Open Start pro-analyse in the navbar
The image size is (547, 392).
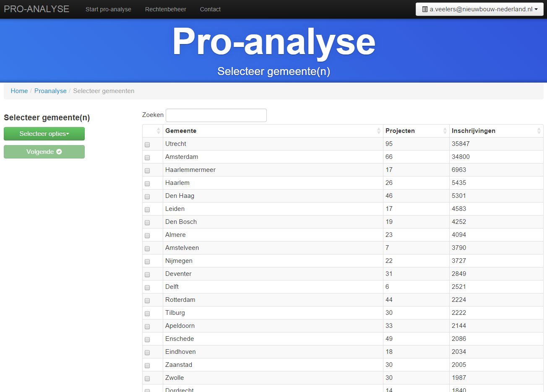tap(108, 9)
